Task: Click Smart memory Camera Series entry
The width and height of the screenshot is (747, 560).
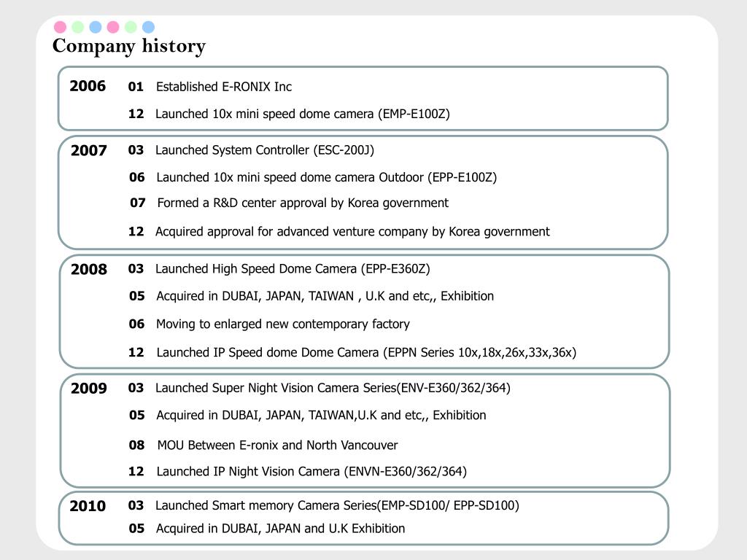Action: tap(337, 505)
